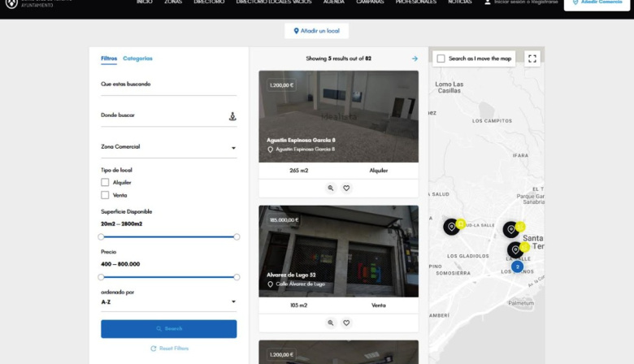Image resolution: width=634 pixels, height=364 pixels.
Task: Favorite the Alvarez de Lugo 52 listing
Action: pyautogui.click(x=346, y=323)
